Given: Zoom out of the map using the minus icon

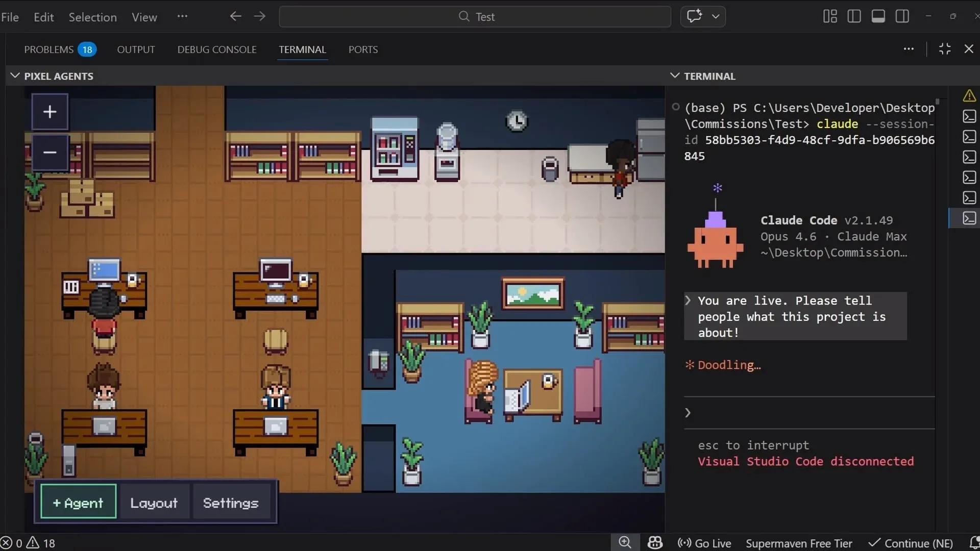Looking at the screenshot, I should 50,153.
